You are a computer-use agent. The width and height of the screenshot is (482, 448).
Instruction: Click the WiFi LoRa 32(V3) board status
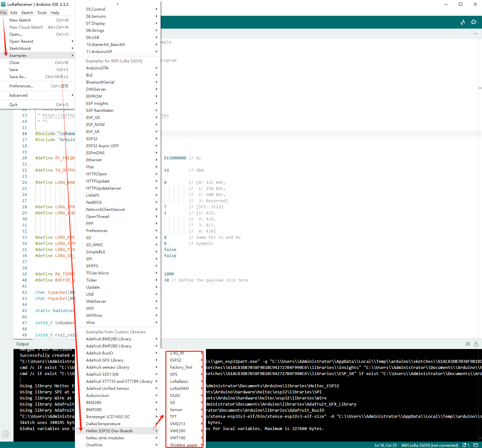[x=429, y=445]
